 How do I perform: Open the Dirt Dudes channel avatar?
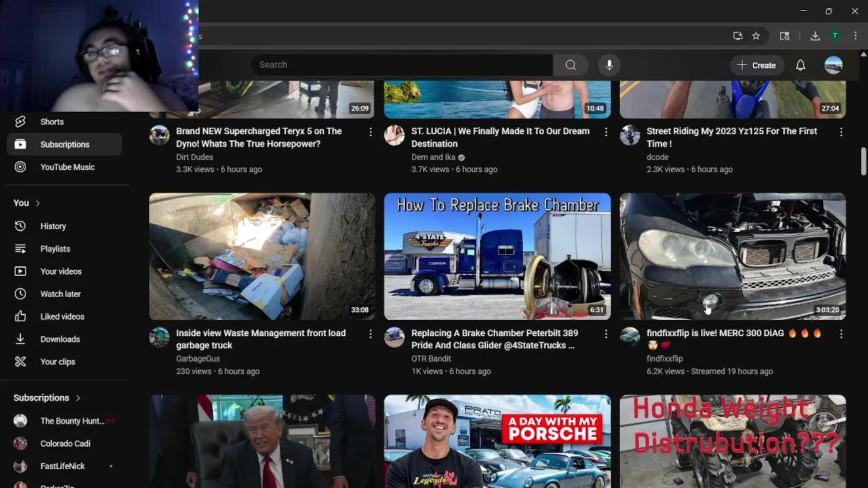[159, 135]
